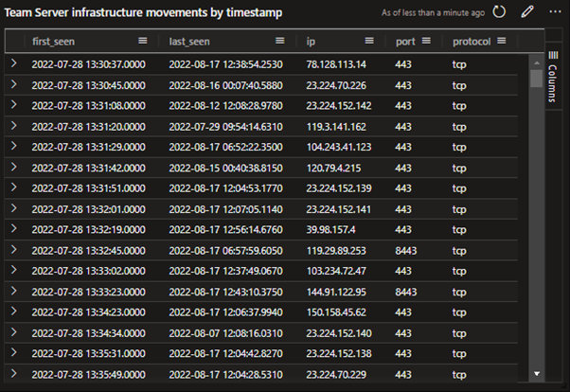Select IP cell 23.224.152.142
Image resolution: width=570 pixels, height=392 pixels.
339,106
